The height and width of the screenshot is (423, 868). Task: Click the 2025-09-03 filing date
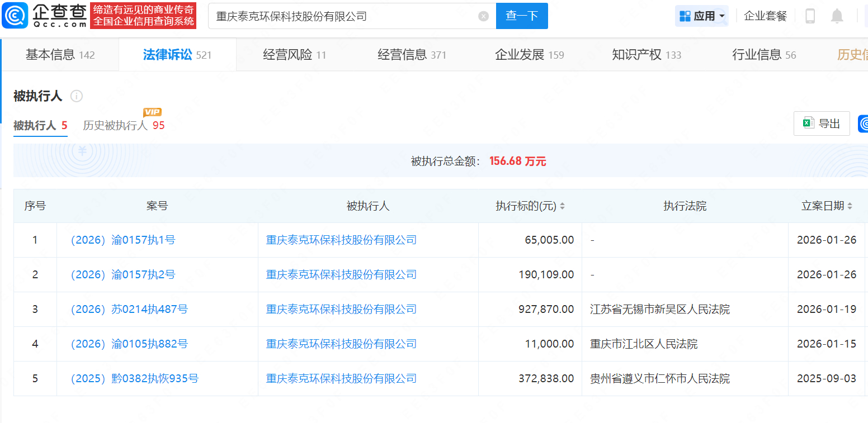click(827, 379)
